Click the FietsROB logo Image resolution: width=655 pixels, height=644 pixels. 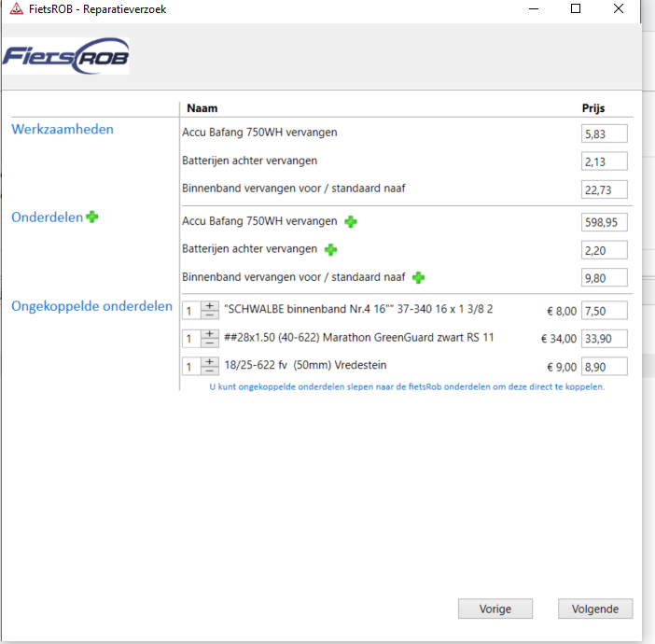(x=65, y=56)
